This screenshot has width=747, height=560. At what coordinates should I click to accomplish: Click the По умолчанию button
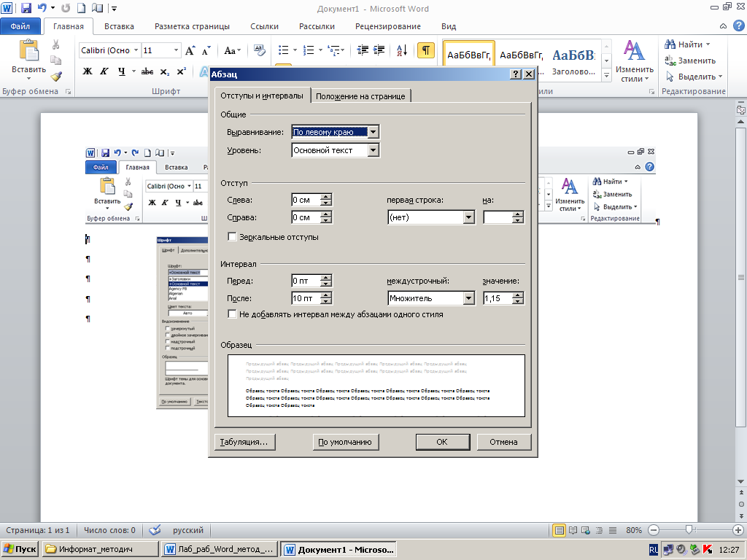coord(344,442)
